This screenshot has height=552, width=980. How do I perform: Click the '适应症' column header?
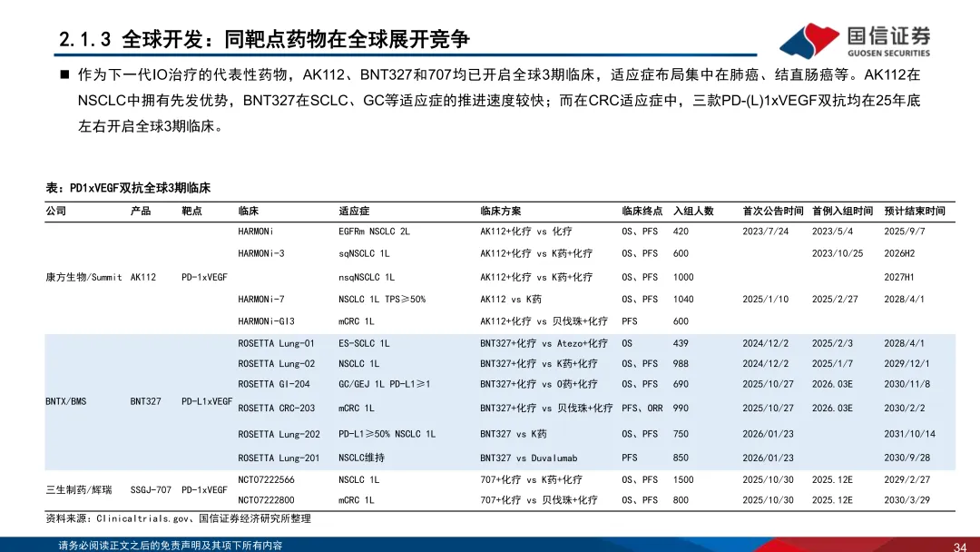(x=354, y=212)
